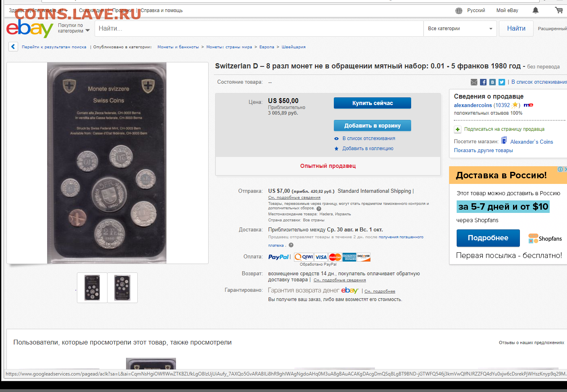This screenshot has width=567, height=392.
Task: Open 'Покупки по категориям' dropdown
Action: coord(74,28)
